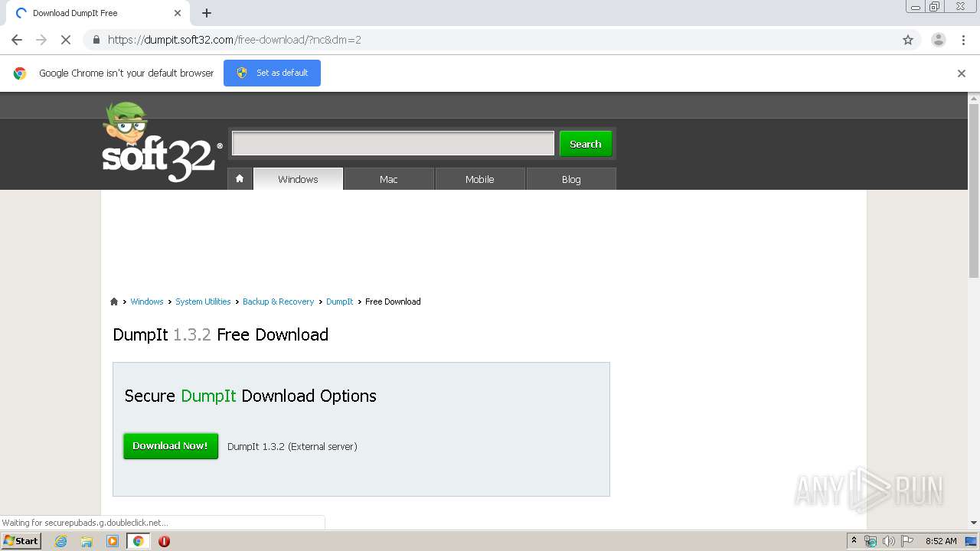
Task: Open Windows Media Player taskbar icon
Action: click(113, 541)
